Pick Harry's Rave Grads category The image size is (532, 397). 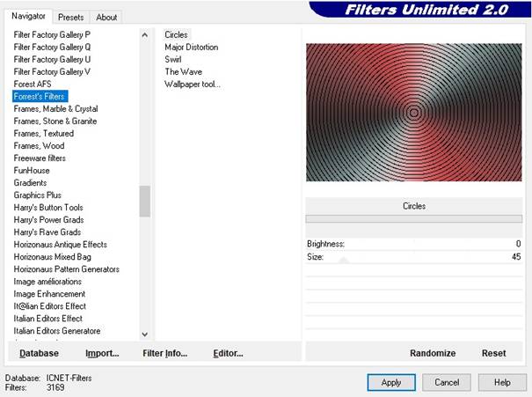(x=47, y=232)
